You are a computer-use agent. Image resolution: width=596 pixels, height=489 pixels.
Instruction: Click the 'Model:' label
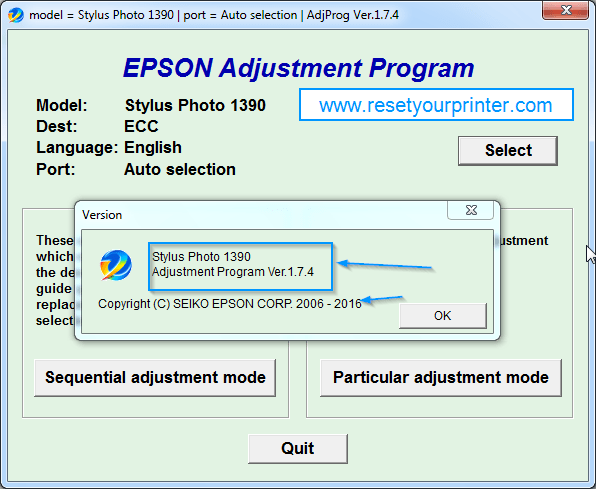[62, 105]
